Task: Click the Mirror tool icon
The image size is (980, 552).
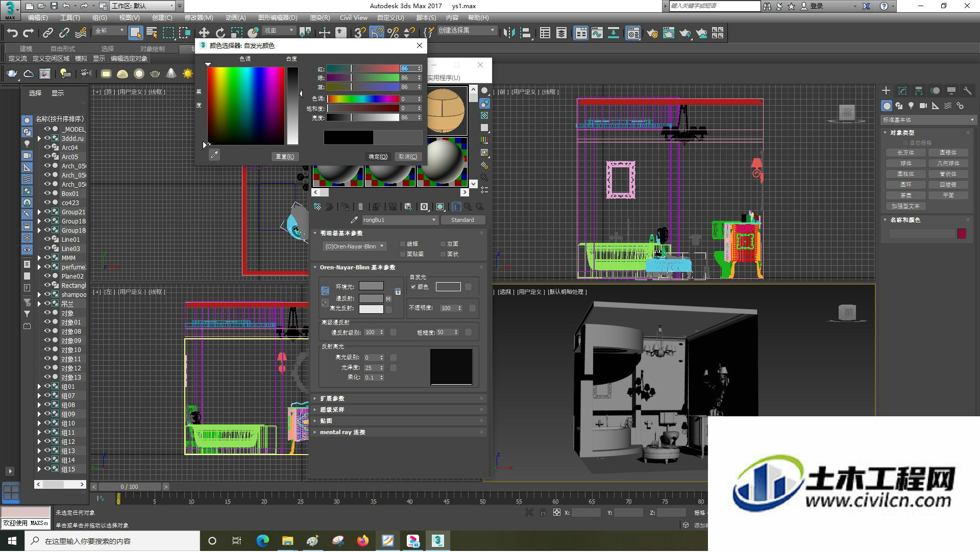Action: 509,33
